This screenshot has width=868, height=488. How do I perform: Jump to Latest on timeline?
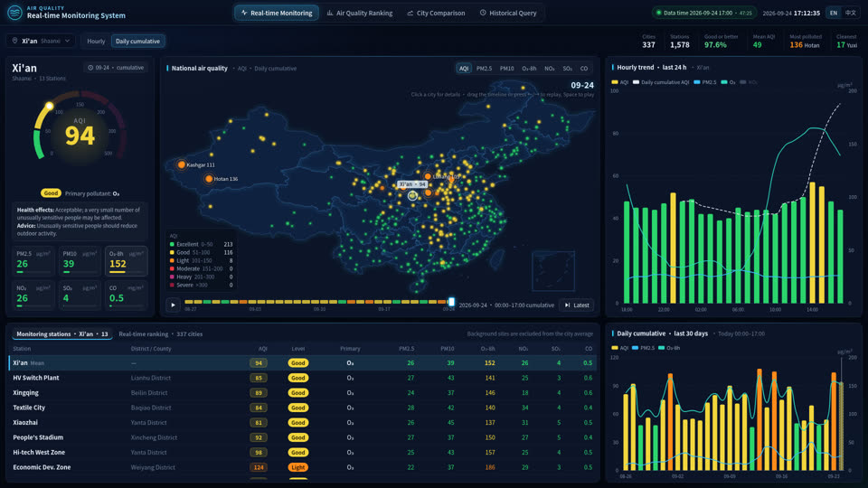577,305
